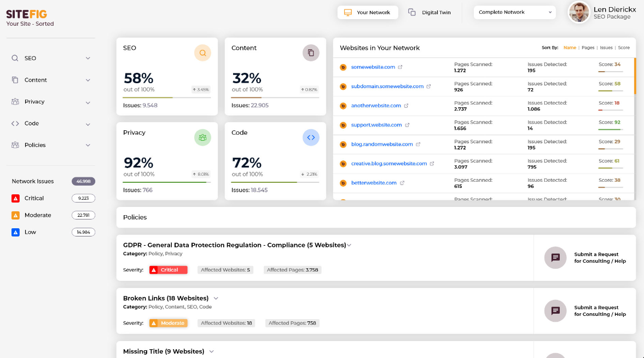644x358 pixels.
Task: Click the SEO card magnifier icon
Action: (x=202, y=53)
